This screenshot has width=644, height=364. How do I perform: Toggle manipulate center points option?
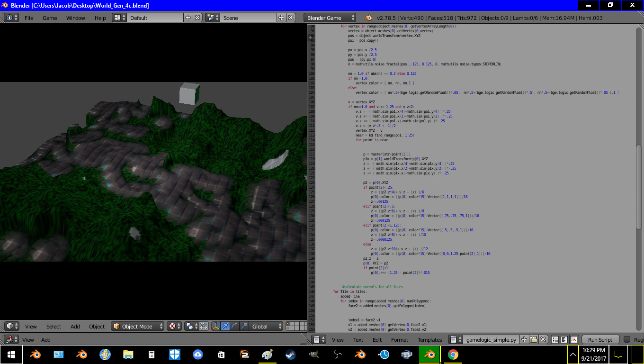click(x=204, y=326)
